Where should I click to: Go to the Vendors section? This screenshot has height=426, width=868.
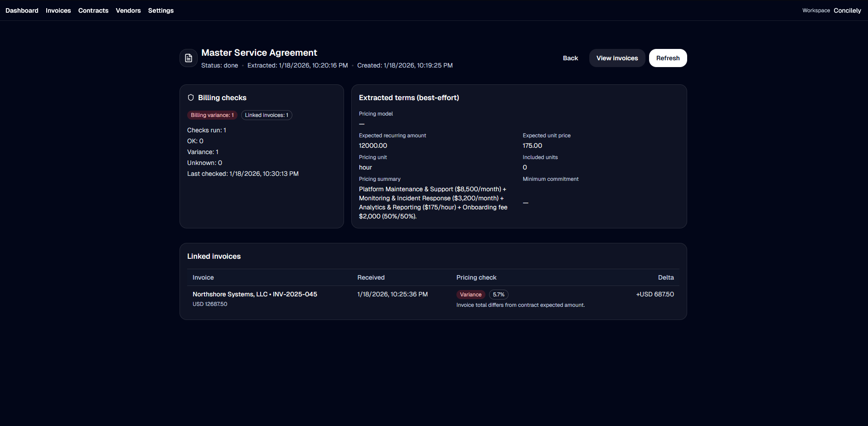[x=128, y=10]
